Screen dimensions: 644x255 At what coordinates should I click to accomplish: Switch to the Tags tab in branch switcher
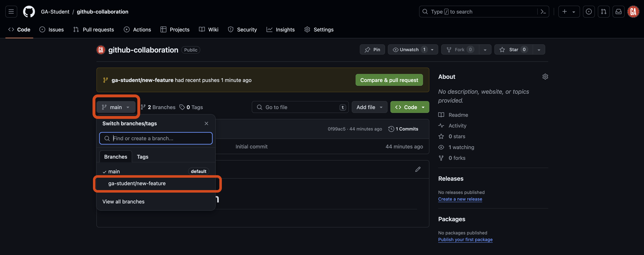point(142,156)
